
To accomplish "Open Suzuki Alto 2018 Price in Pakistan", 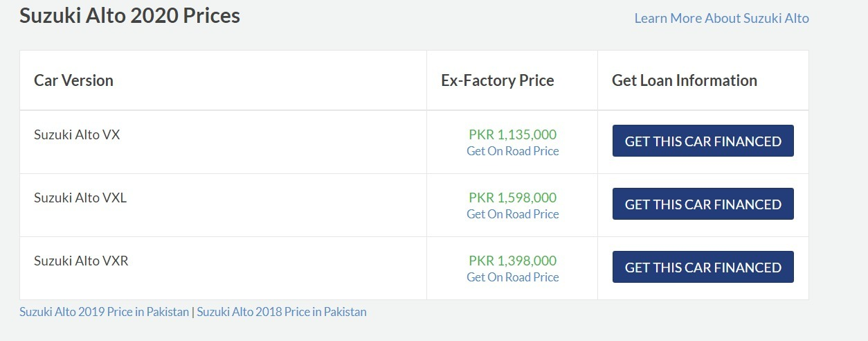I will pyautogui.click(x=282, y=312).
